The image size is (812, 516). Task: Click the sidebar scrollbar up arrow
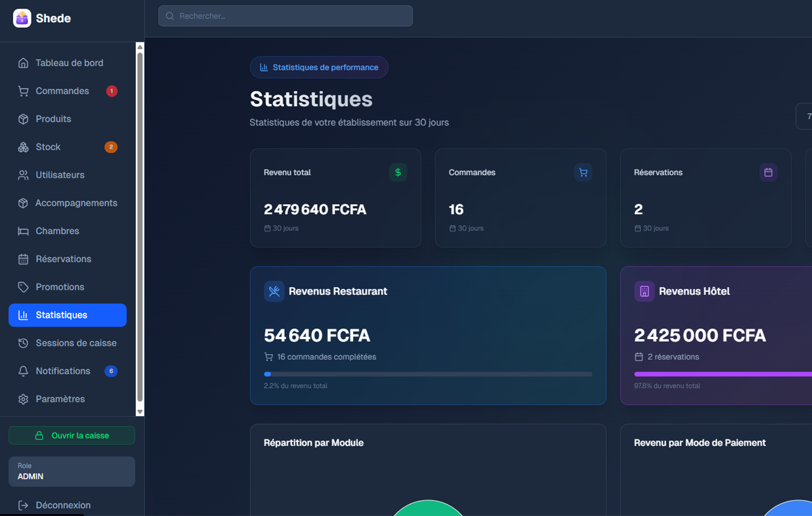(140, 47)
